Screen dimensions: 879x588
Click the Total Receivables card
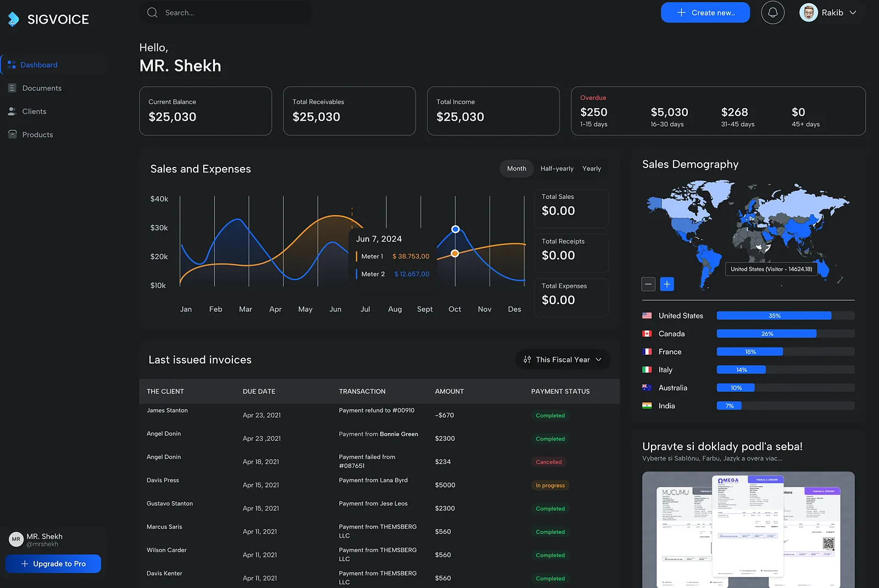(349, 111)
